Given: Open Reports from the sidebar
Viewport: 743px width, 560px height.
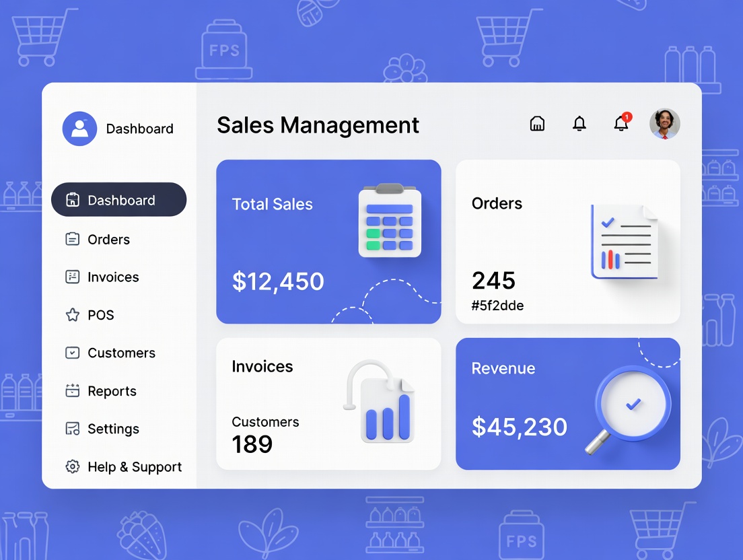Looking at the screenshot, I should [x=112, y=391].
